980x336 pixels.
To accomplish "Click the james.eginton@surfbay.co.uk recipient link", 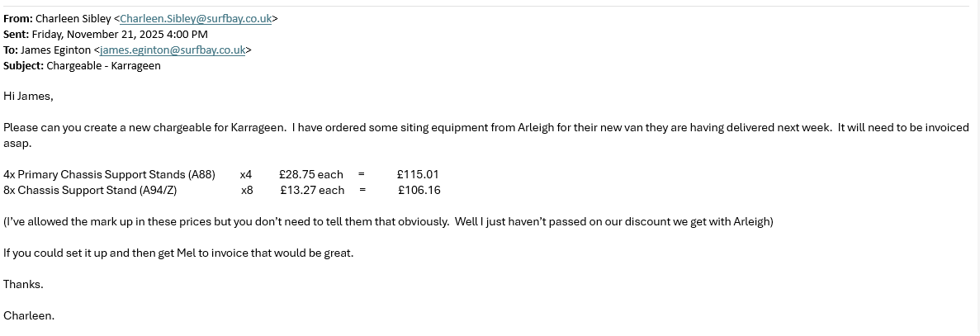I will (173, 50).
